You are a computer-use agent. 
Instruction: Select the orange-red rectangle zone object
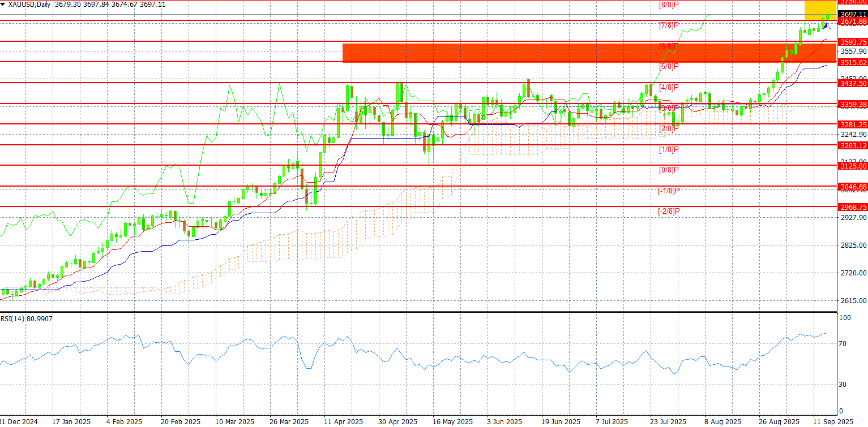point(589,53)
